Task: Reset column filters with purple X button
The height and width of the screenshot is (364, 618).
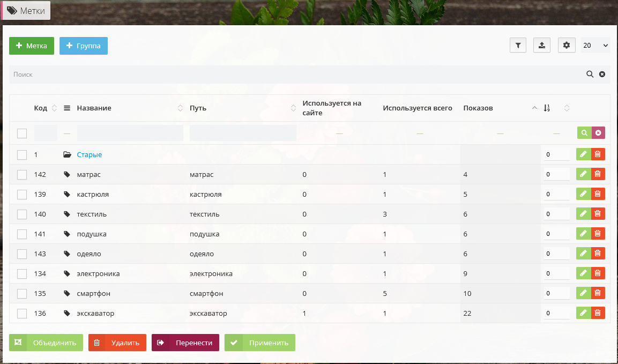Action: [x=598, y=133]
